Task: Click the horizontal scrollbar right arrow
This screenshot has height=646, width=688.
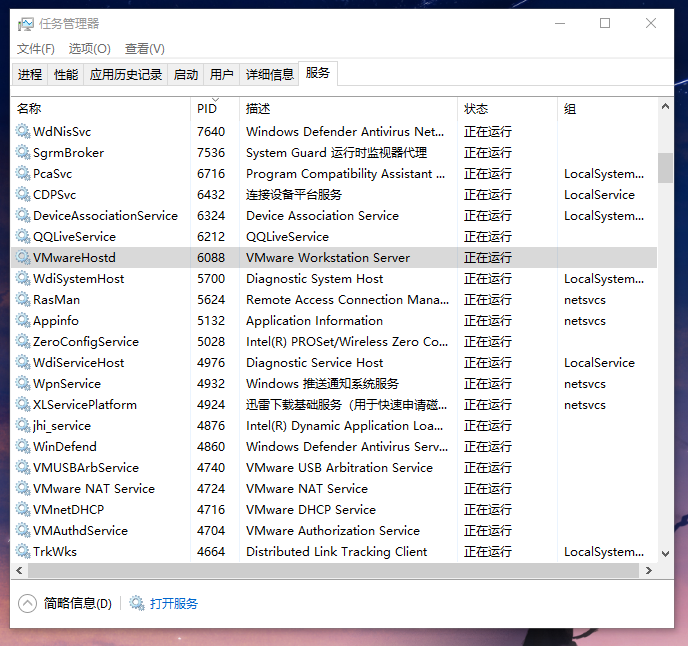Action: point(649,570)
